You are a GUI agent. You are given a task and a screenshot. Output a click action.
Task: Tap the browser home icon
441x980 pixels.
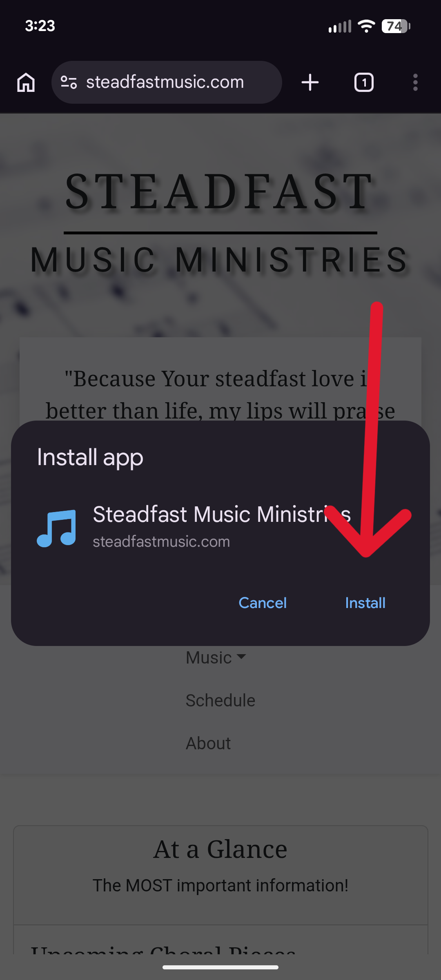[x=26, y=82]
